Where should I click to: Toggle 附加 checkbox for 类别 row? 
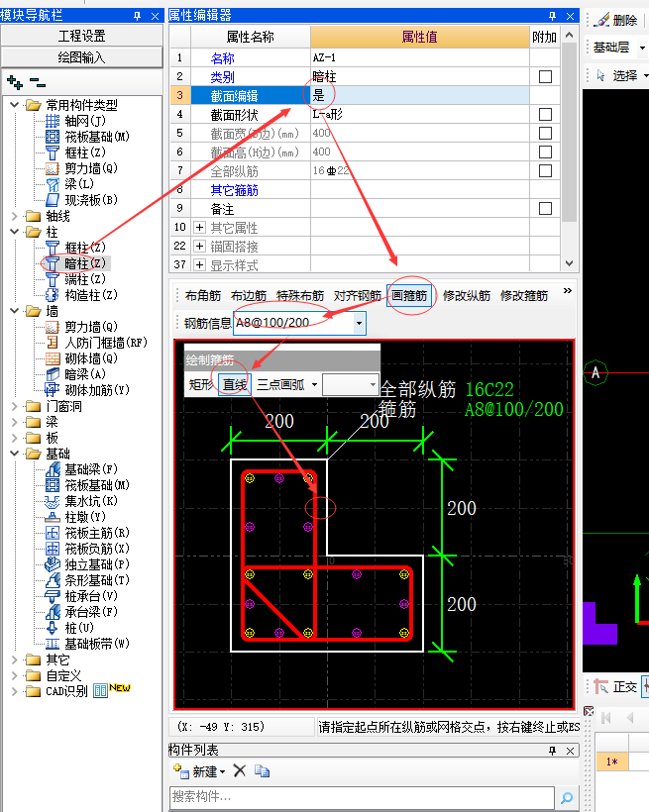tap(545, 76)
